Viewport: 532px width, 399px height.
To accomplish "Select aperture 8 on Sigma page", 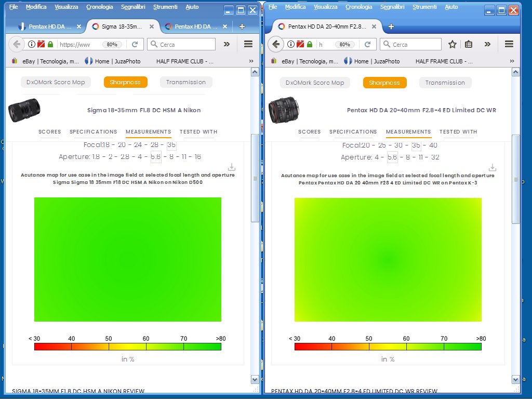I will point(171,157).
